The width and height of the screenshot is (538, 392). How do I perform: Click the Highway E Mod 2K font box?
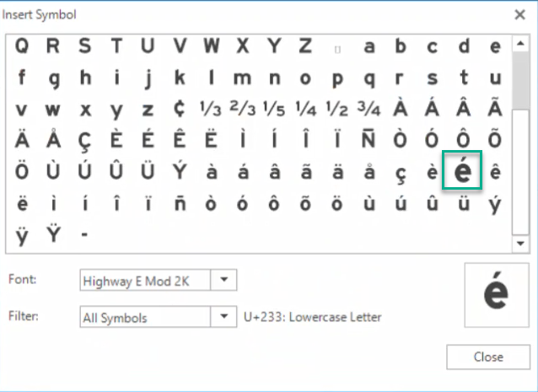coord(144,280)
